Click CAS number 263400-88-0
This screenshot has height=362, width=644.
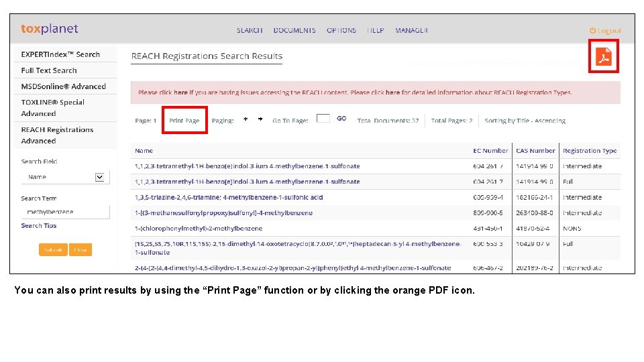click(535, 213)
